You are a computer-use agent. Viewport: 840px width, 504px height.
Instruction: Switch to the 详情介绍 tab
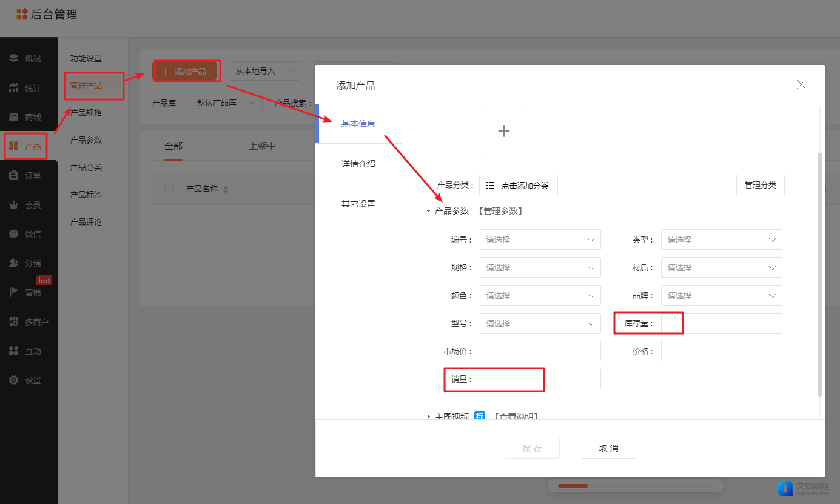358,164
